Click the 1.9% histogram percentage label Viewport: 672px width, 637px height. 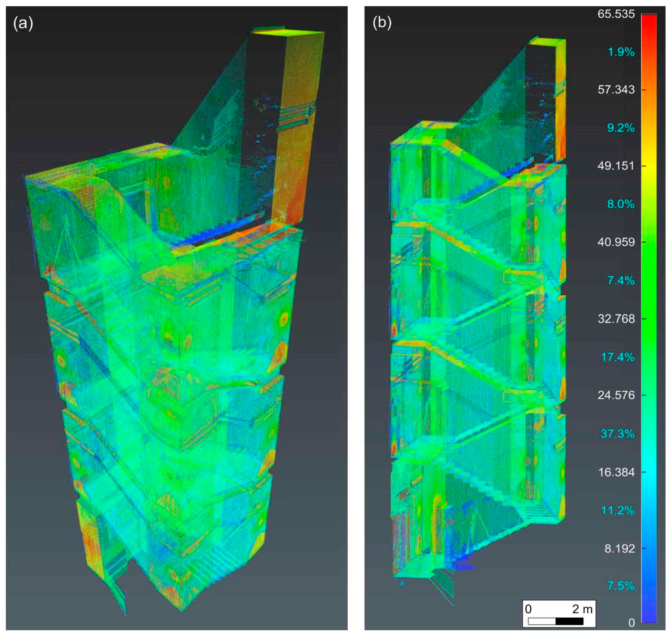click(621, 52)
